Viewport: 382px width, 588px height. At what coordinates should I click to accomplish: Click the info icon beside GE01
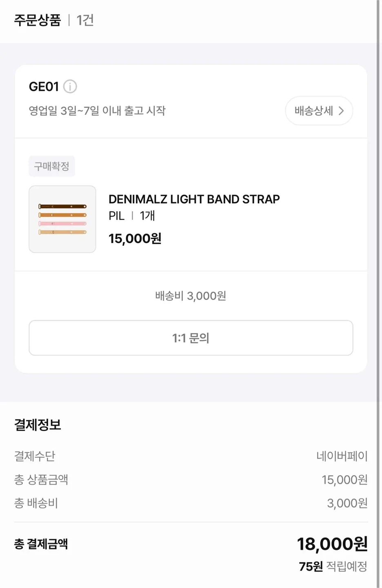[70, 87]
